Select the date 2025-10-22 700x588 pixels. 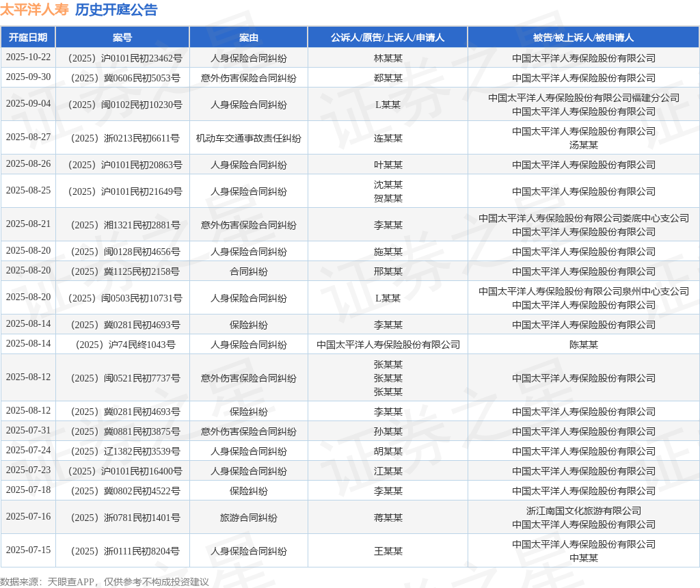click(28, 57)
